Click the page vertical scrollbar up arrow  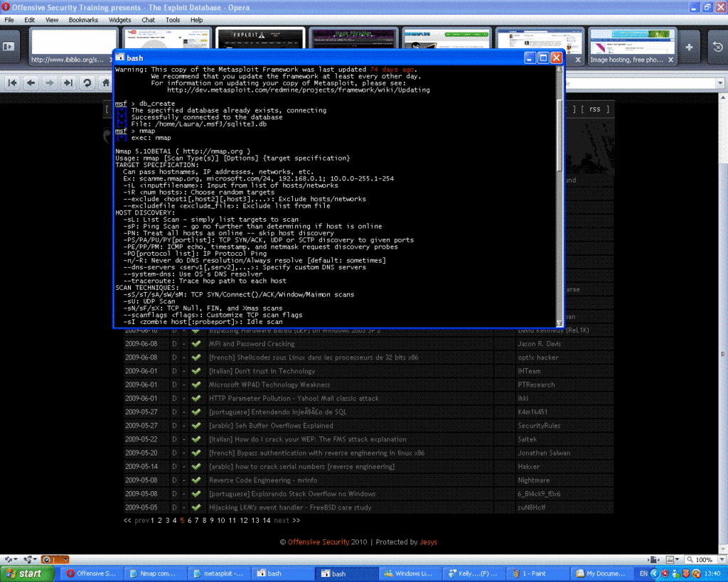click(723, 97)
